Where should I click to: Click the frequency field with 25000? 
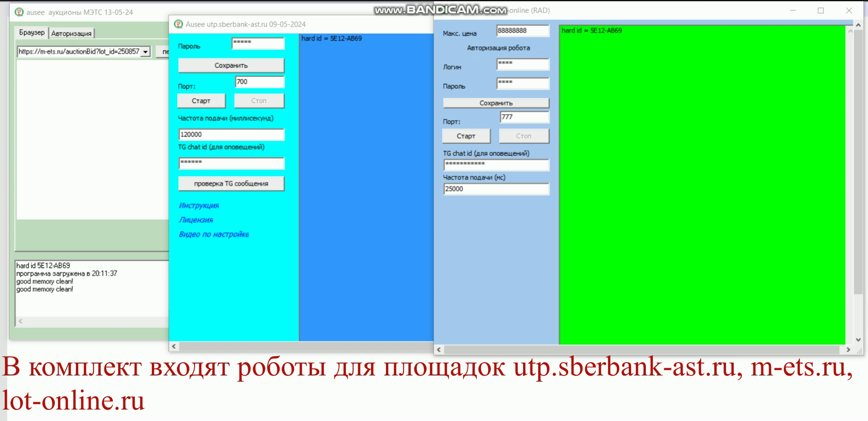(496, 189)
